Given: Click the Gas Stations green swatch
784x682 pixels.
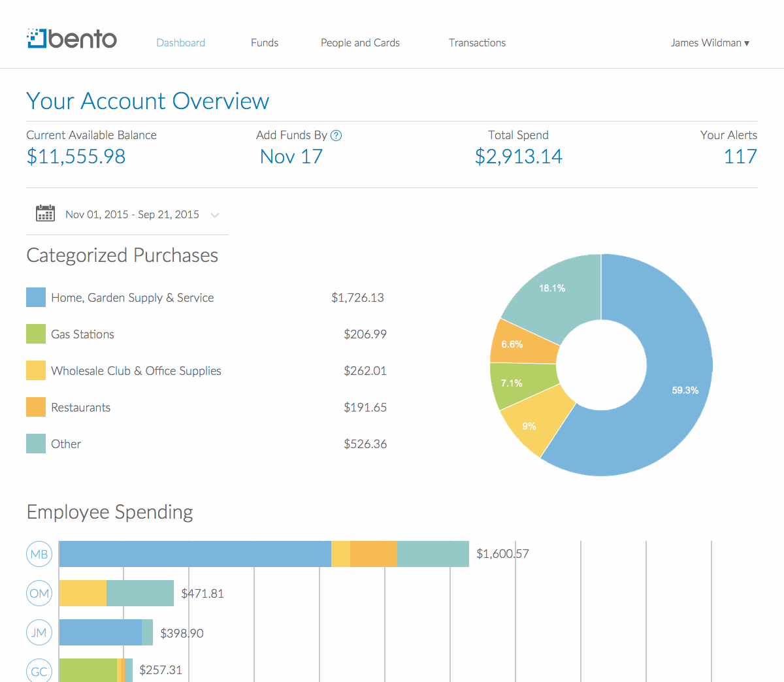Looking at the screenshot, I should pos(36,334).
